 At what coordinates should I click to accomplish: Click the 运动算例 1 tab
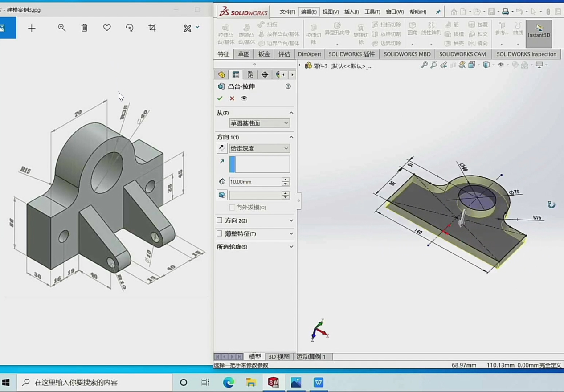tap(311, 356)
